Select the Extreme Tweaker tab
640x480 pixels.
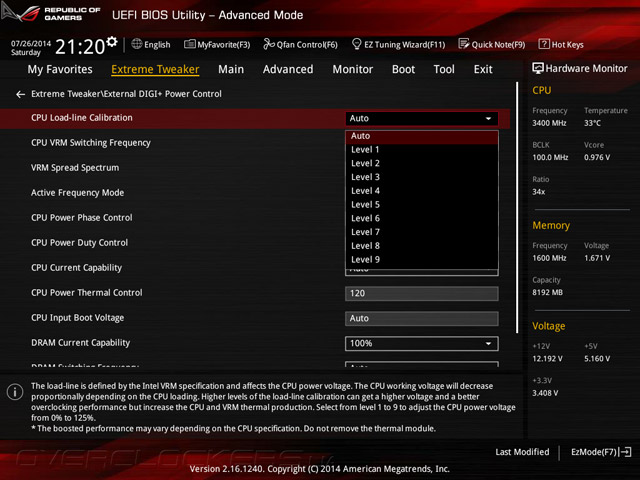tap(155, 69)
